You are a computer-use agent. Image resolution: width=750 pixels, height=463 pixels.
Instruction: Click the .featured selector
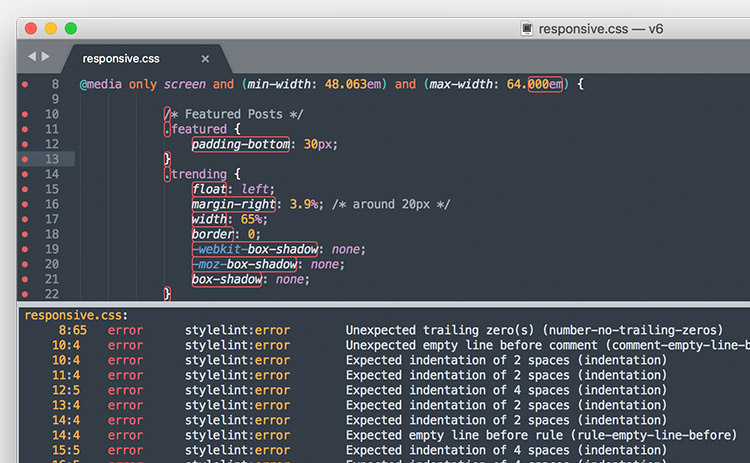pos(195,129)
